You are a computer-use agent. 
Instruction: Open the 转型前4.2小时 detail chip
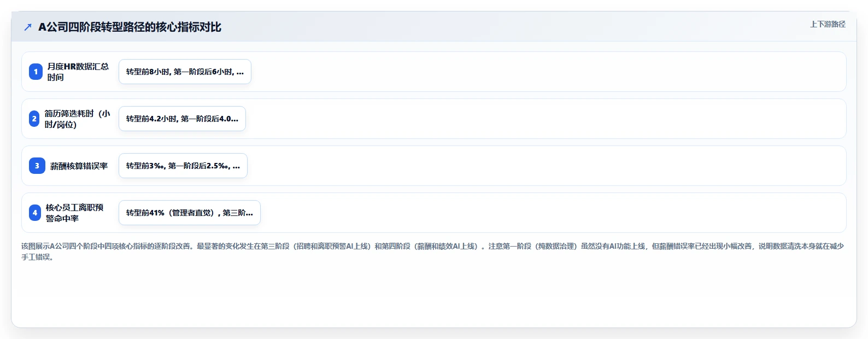182,119
